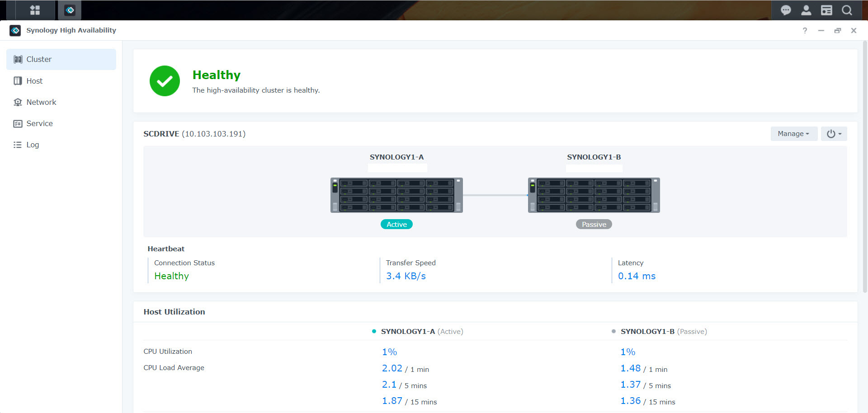Open the Network section
868x413 pixels.
(x=41, y=102)
